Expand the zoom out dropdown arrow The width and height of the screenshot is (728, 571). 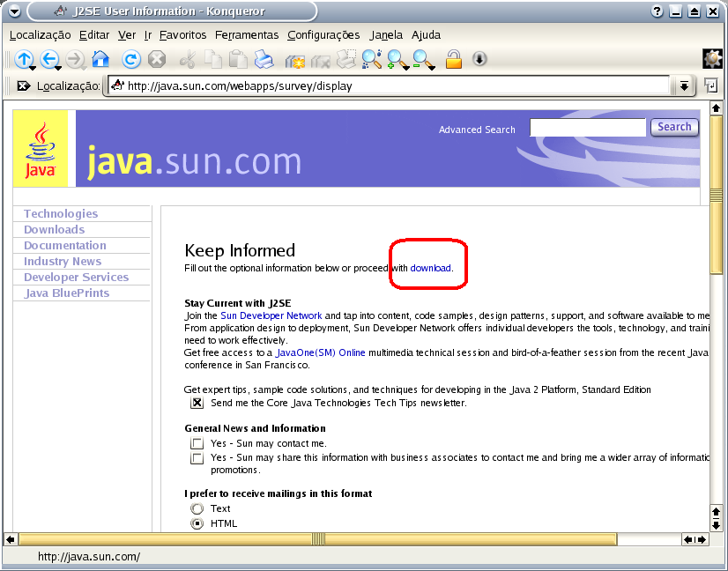pos(432,68)
